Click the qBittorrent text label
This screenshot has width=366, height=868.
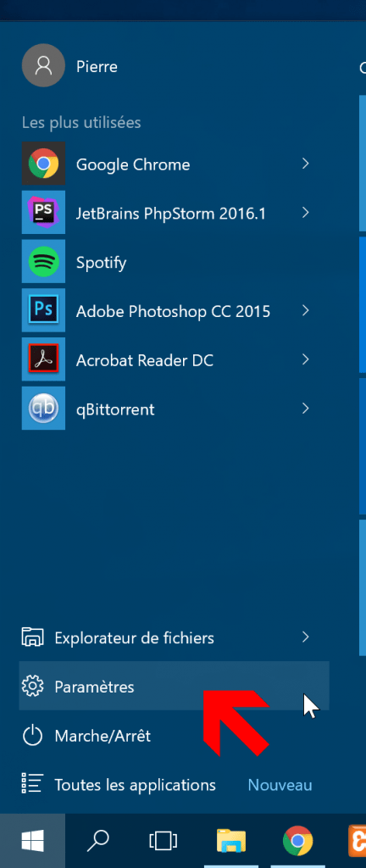tap(115, 409)
